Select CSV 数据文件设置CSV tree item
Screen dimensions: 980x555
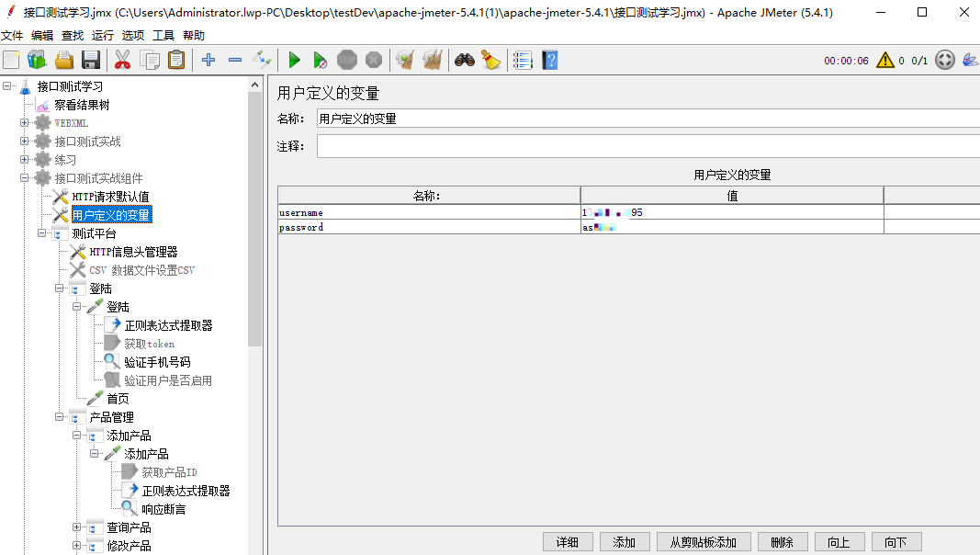[141, 270]
